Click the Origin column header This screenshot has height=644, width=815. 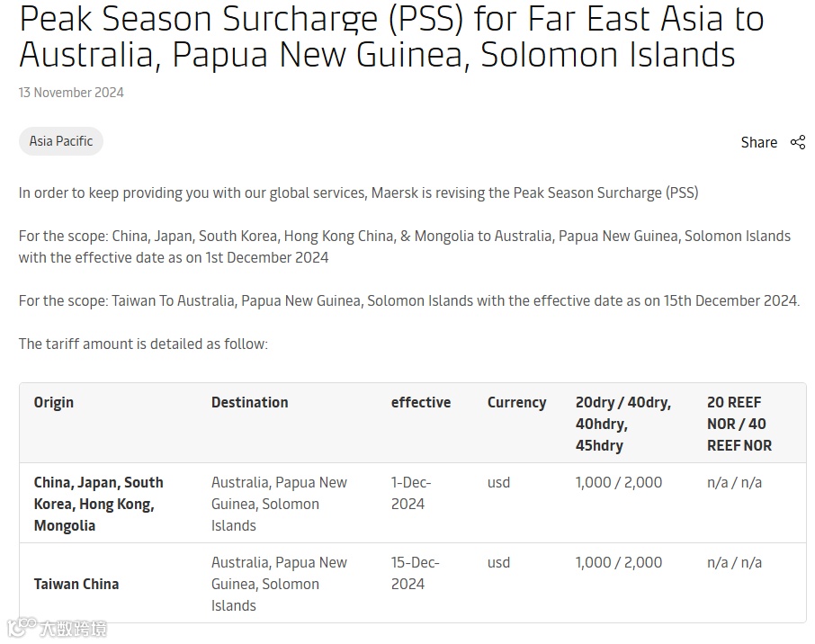point(54,403)
